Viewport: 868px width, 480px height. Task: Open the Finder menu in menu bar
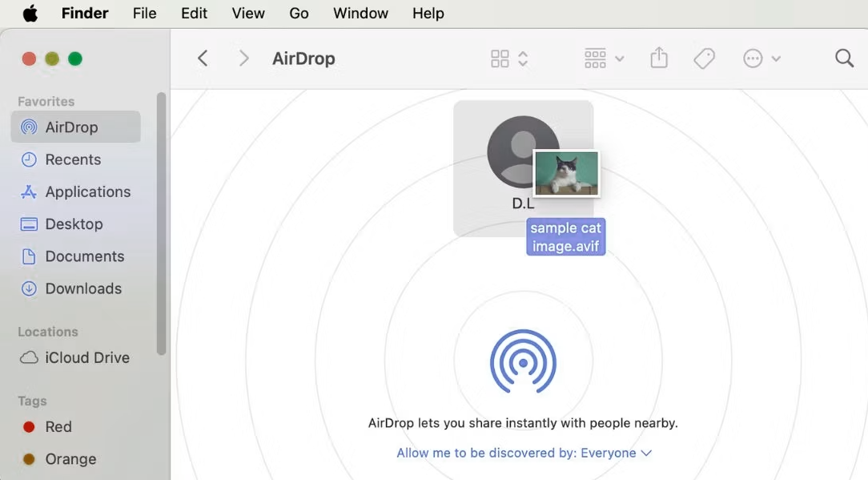coord(85,14)
